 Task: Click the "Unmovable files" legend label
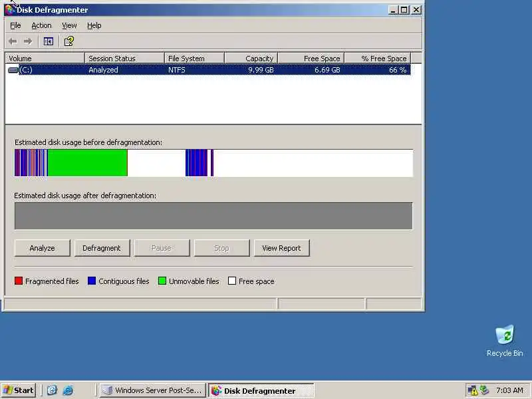coord(194,281)
